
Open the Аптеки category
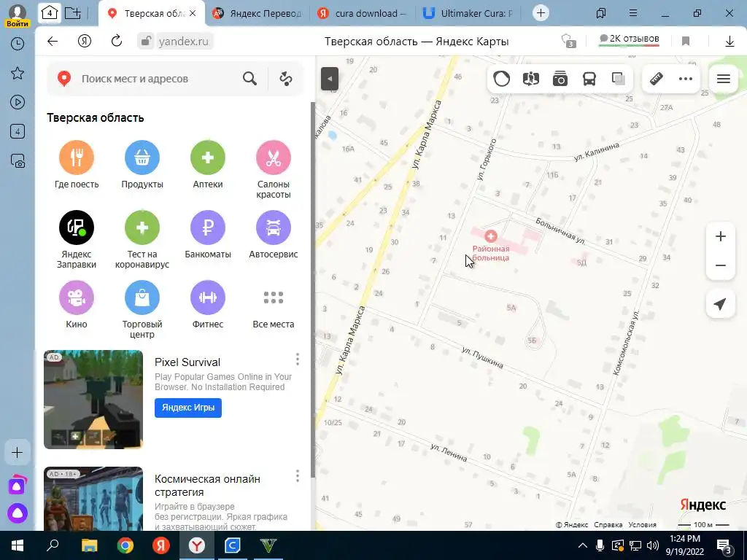pos(208,165)
